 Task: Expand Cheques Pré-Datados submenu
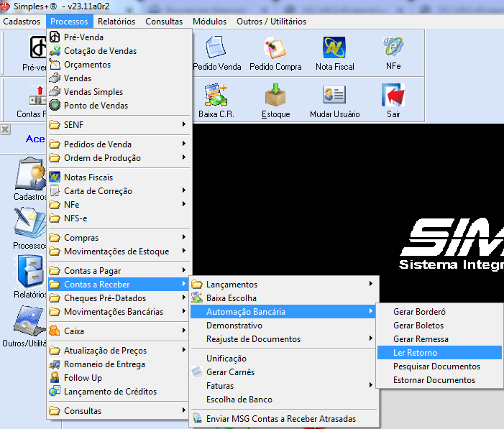coord(119,298)
